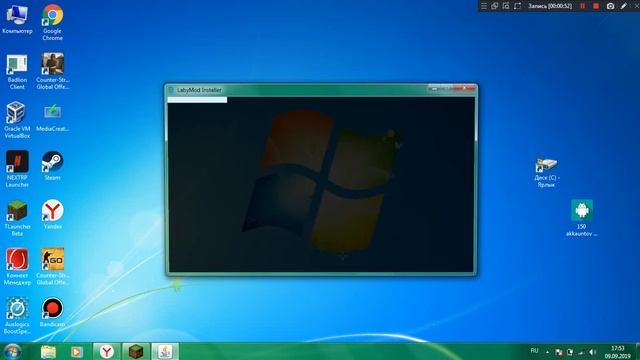
Task: Click the Show desktop strip
Action: point(637,351)
